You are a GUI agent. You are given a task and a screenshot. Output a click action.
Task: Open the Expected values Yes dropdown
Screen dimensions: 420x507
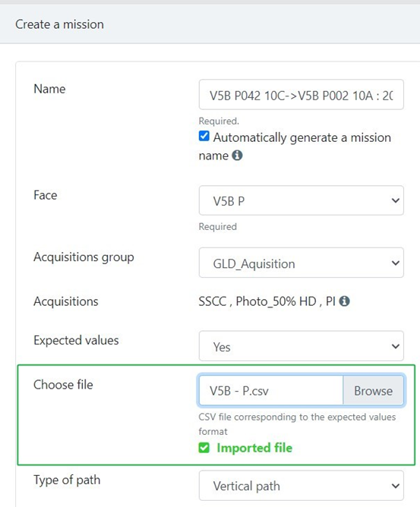(302, 346)
